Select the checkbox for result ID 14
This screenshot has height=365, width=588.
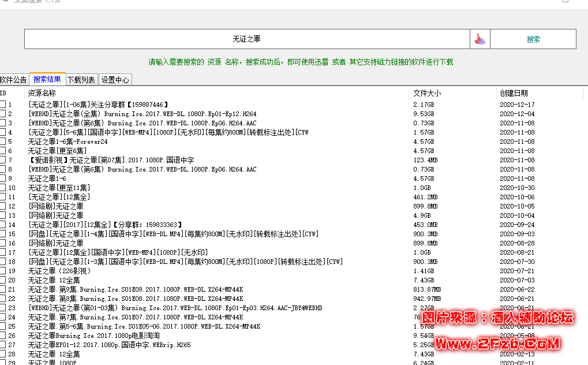(x=3, y=225)
